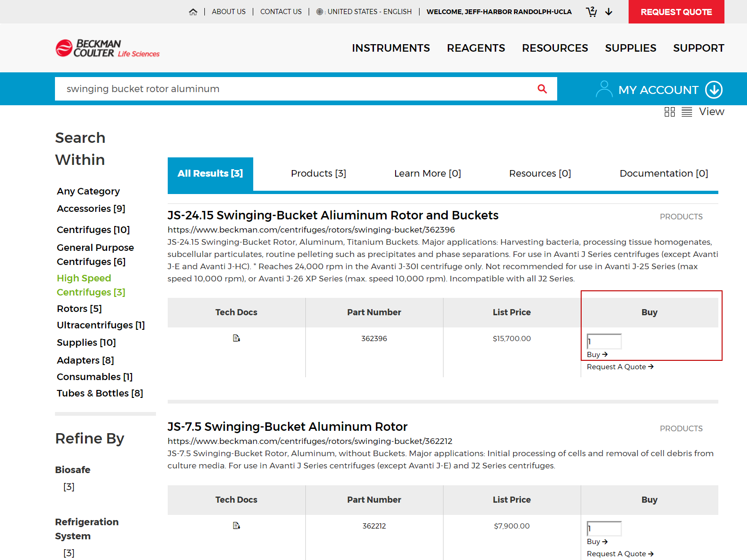Screen dimensions: 747x560
Task: Submit search with the magnifier icon
Action: coord(542,89)
